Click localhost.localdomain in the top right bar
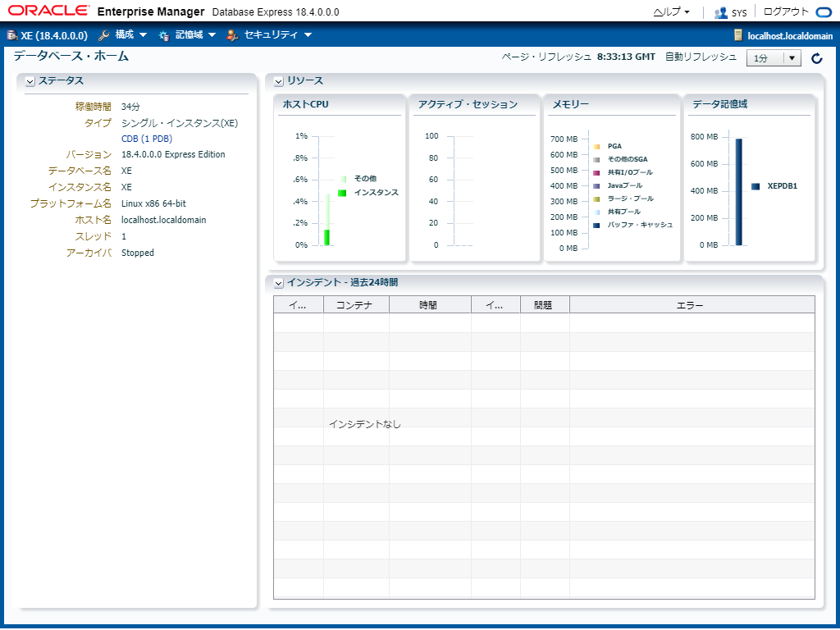 click(x=790, y=36)
